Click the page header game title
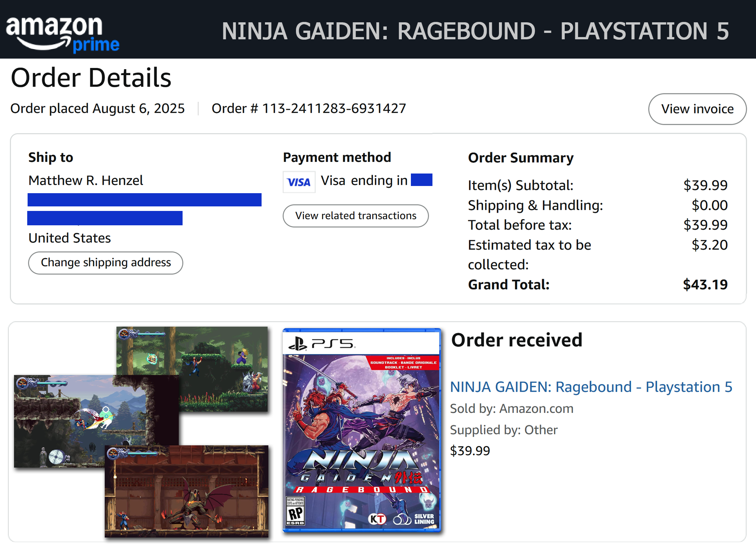Viewport: 756px width, 547px height. tap(475, 31)
